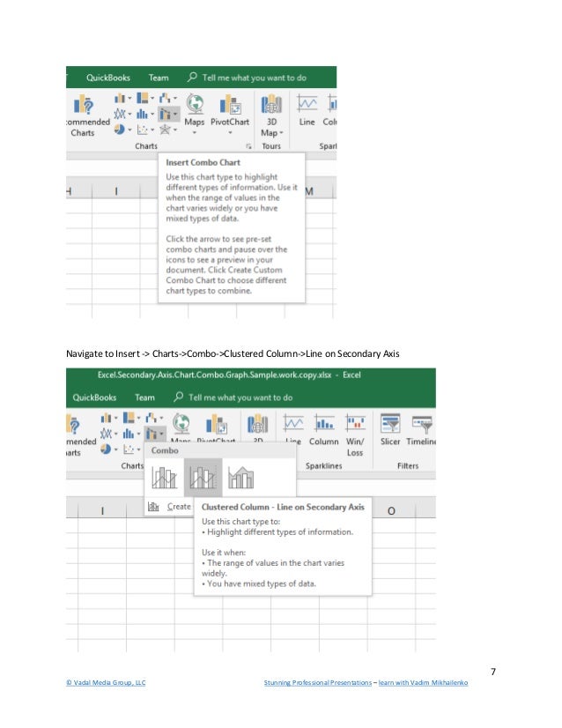Select Waterfall chart icon in Insert Combo Chart screenshot
Screen dimensions: 562x728
click(x=165, y=98)
